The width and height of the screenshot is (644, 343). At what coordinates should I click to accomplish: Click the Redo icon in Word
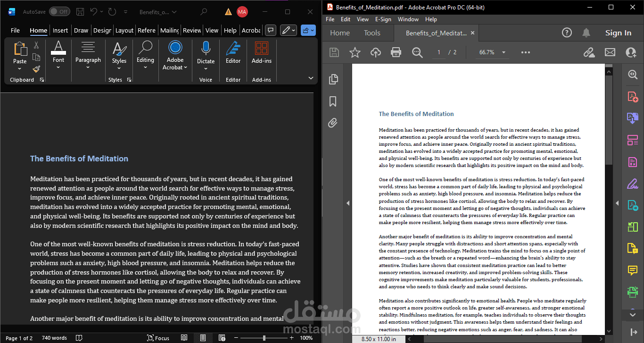point(112,12)
